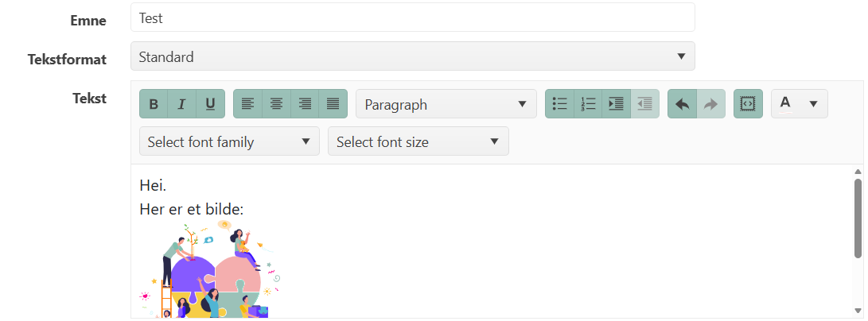Align text right
The image size is (868, 321).
(305, 104)
